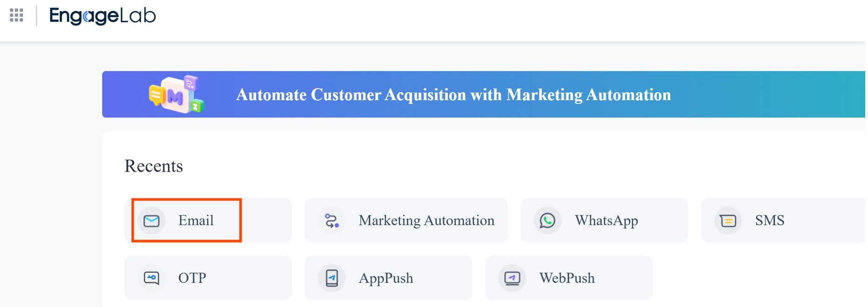Click the AppPush phone icon
Image resolution: width=868 pixels, height=307 pixels.
click(332, 278)
